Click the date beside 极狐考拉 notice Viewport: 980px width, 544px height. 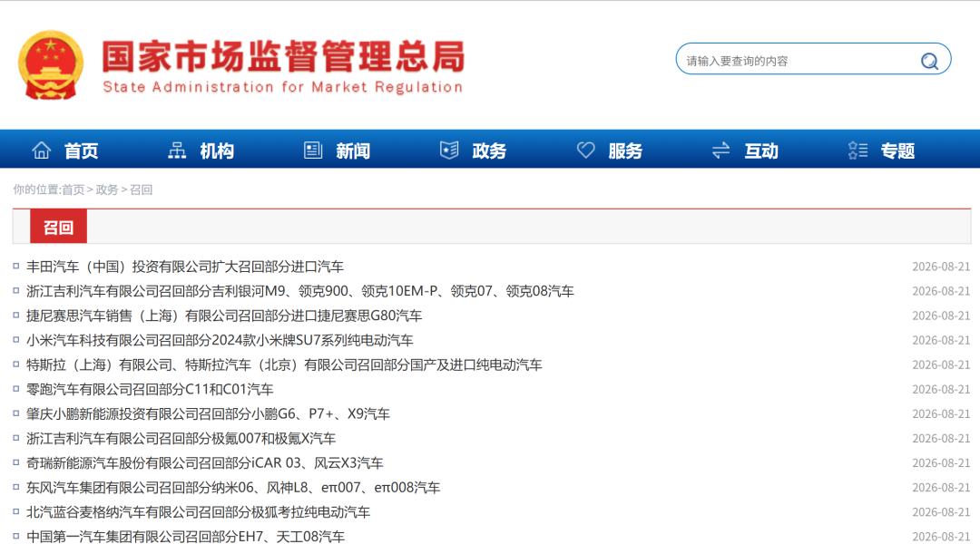941,512
